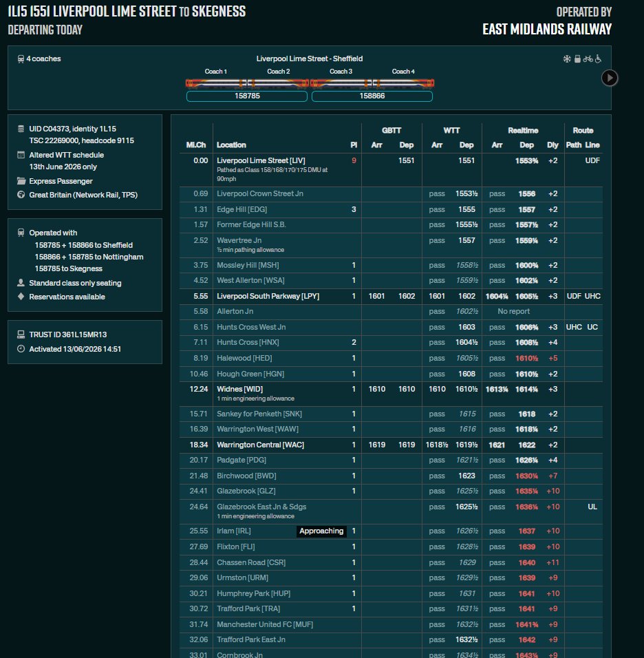Click the Dly column header
The height and width of the screenshot is (658, 644).
[x=552, y=145]
